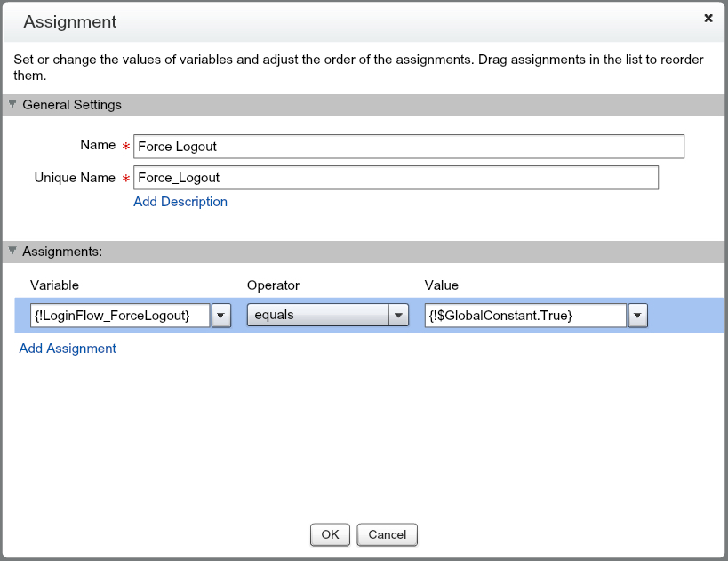Click the Variable field with LoginFlow_ForceLogout
The image size is (728, 561).
pyautogui.click(x=119, y=316)
